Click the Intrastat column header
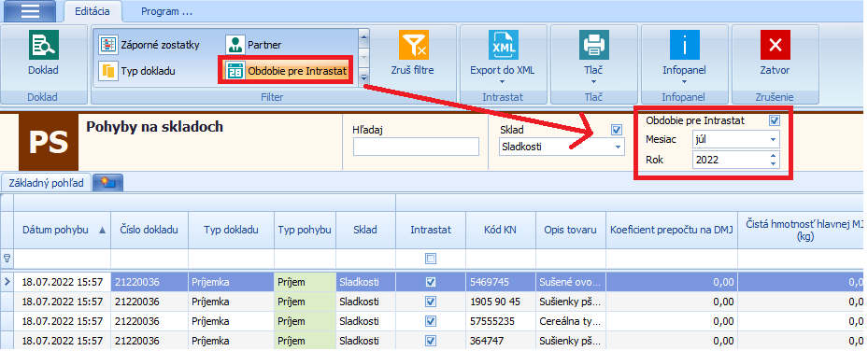868x351 pixels. point(431,230)
